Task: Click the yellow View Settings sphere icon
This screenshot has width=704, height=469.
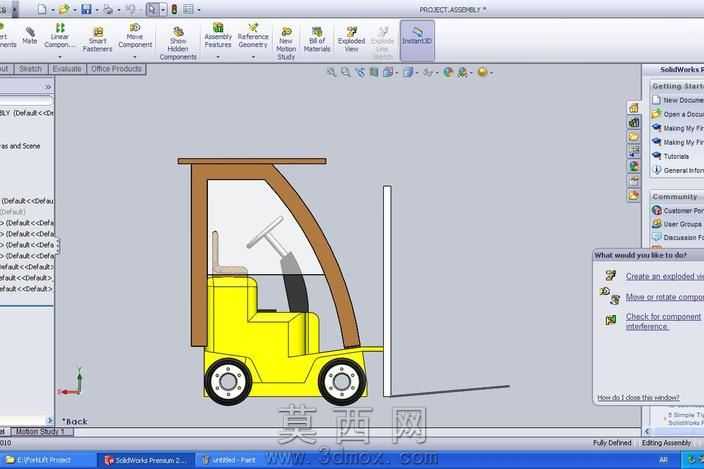Action: [482, 72]
